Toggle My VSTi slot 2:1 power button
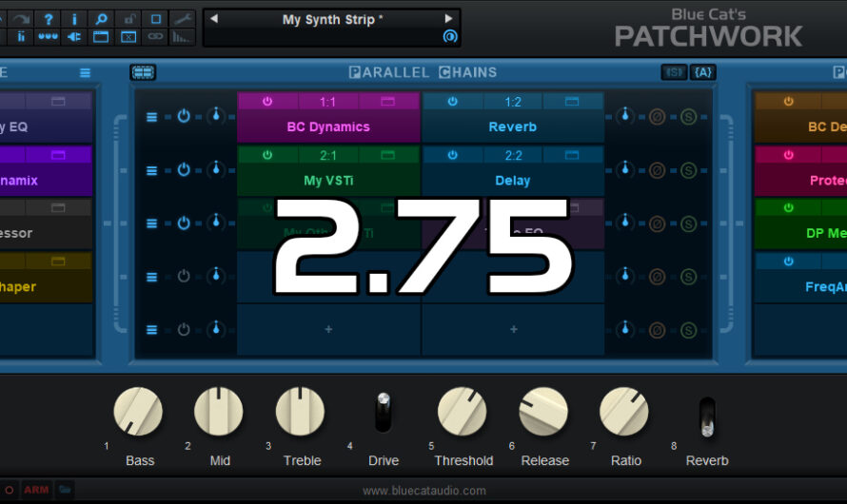 267,155
